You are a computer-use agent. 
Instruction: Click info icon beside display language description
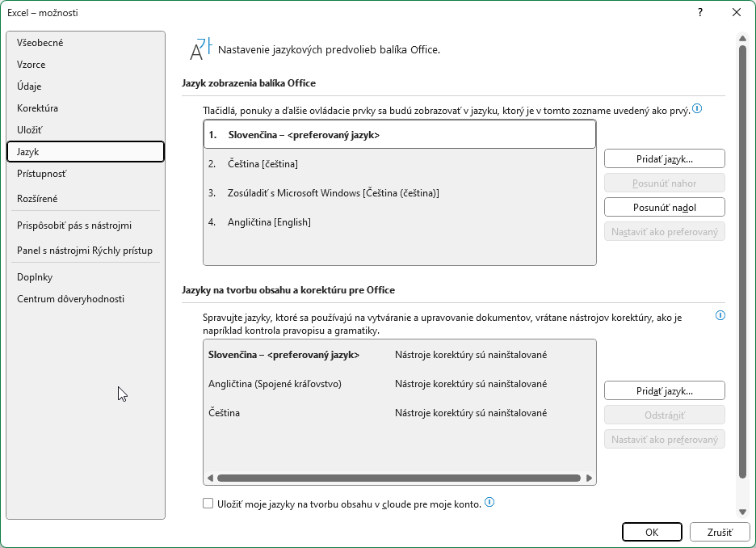pyautogui.click(x=697, y=108)
